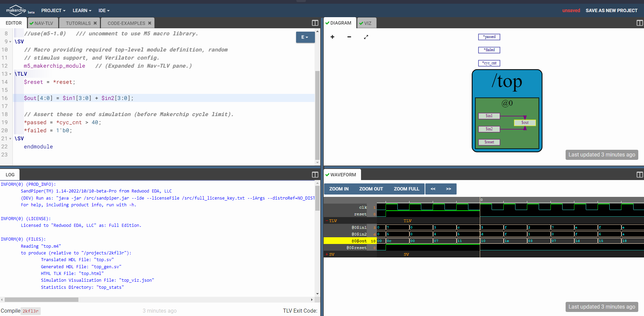Screen dimensions: 644x316
Task: Select the reset signal in the waveform
Action: [x=360, y=214]
